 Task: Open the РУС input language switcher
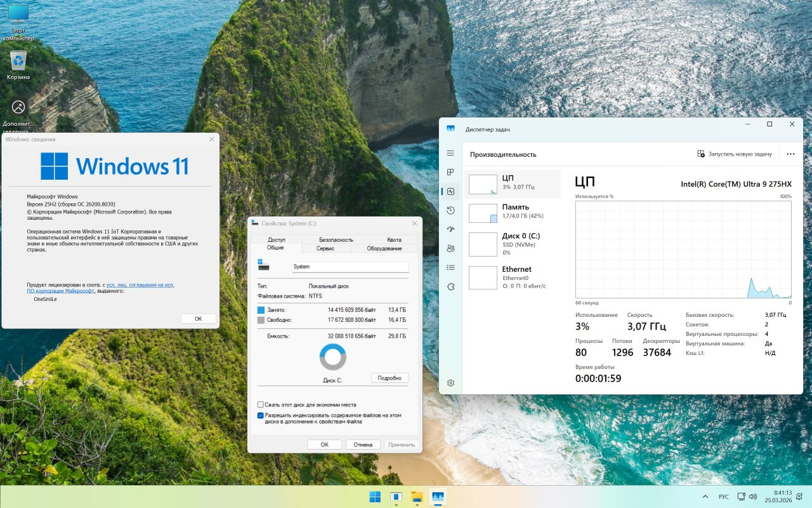coord(723,497)
